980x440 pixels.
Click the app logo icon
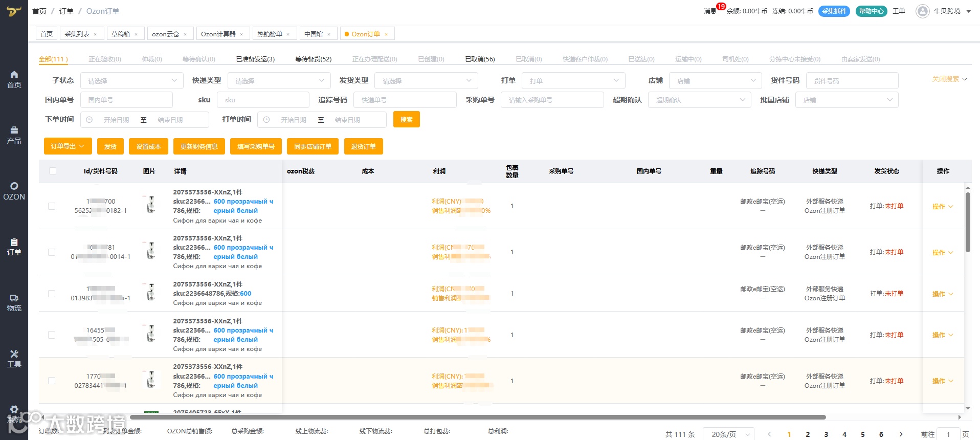point(14,11)
